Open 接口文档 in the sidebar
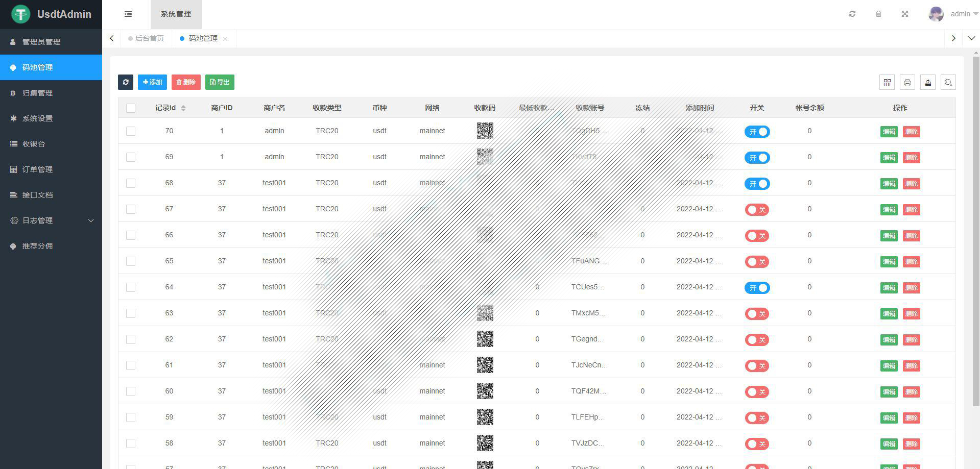Screen dimensions: 980x469 click(x=51, y=195)
